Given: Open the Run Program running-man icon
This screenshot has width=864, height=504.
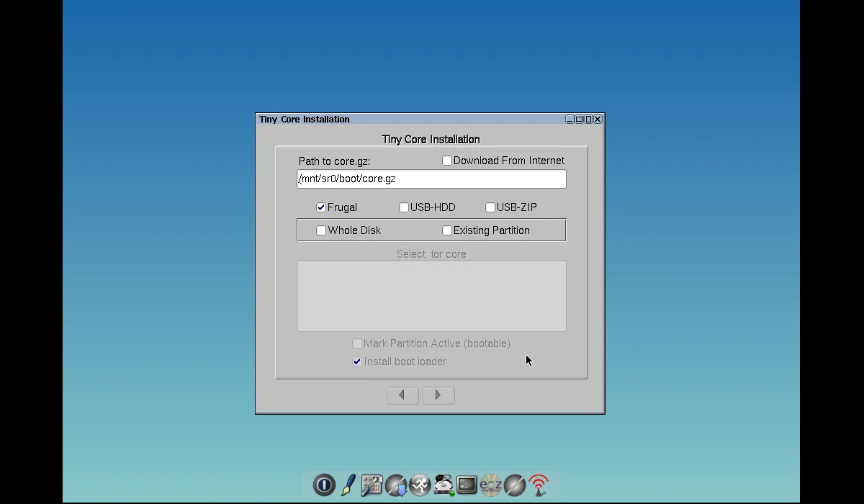Looking at the screenshot, I should pyautogui.click(x=419, y=485).
